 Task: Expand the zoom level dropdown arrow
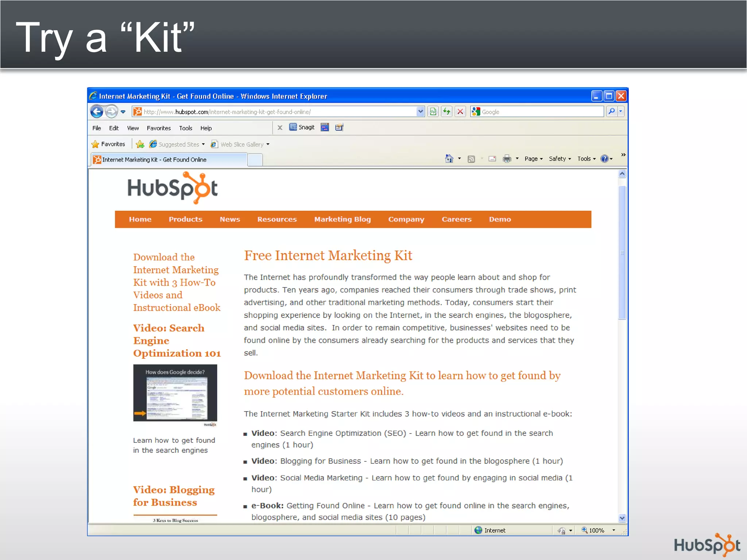[614, 530]
